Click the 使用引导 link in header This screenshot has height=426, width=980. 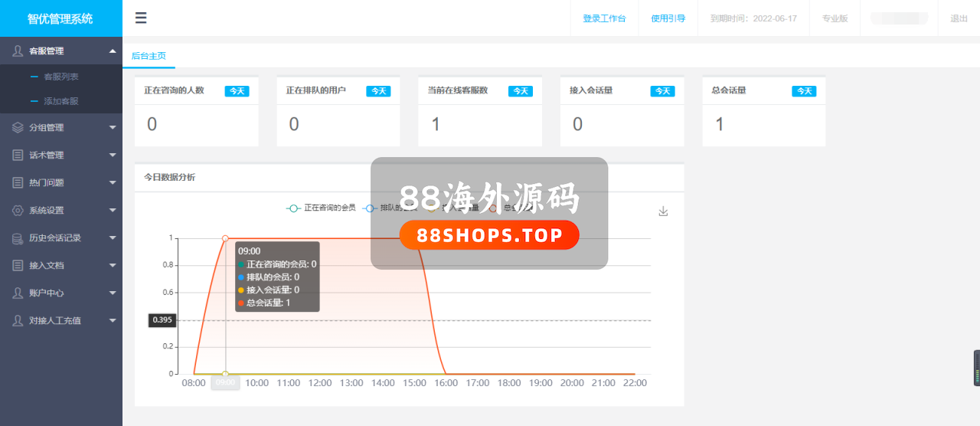pos(668,18)
